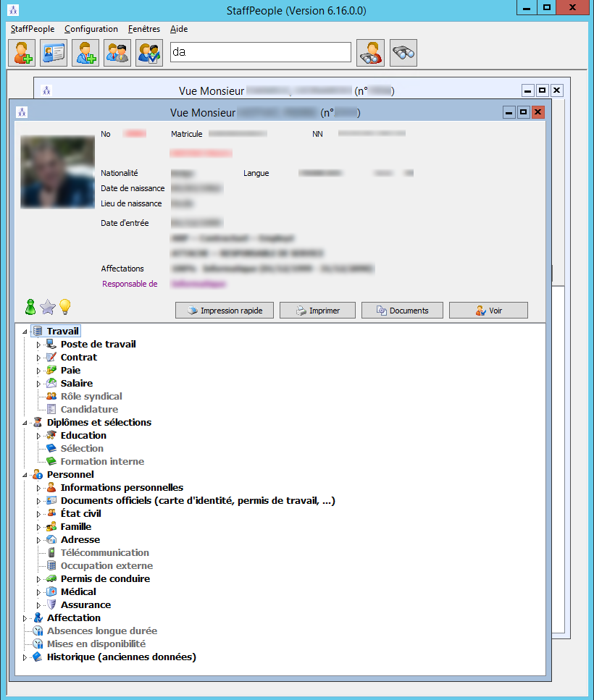Focus the search field containing "da"
The image size is (594, 700).
(x=260, y=52)
